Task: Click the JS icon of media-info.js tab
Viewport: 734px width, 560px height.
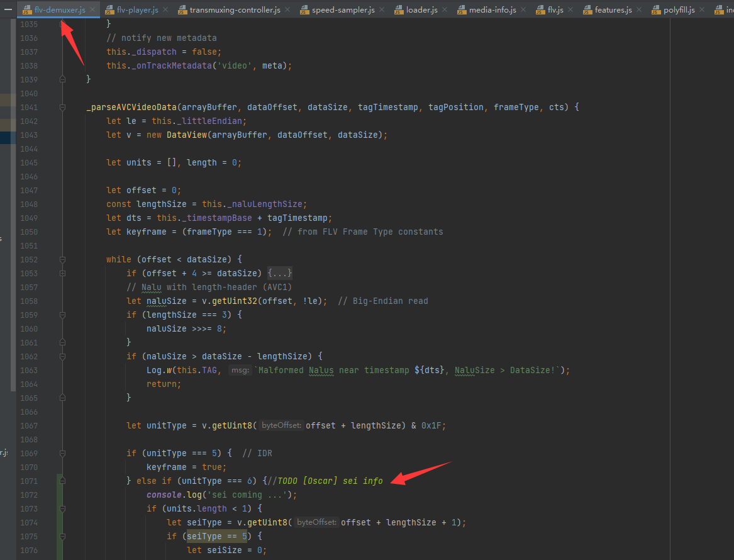Action: [462, 10]
